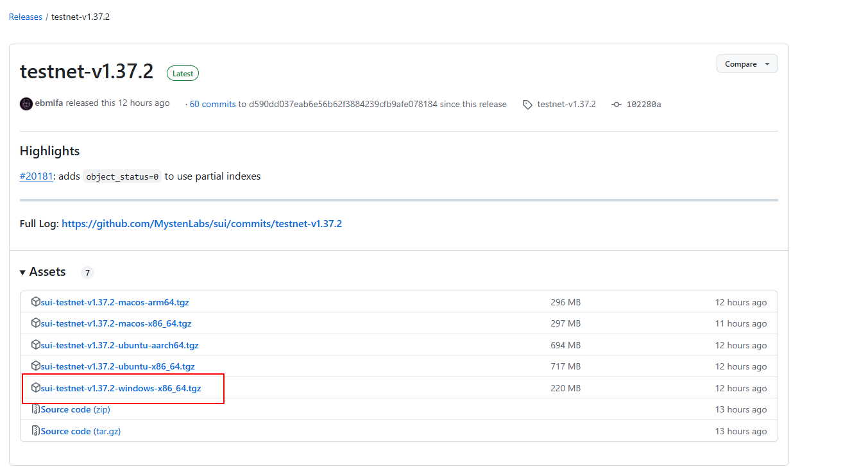The image size is (868, 467).
Task: Click the tag icon beside testnet-v1.37.2
Action: point(527,105)
